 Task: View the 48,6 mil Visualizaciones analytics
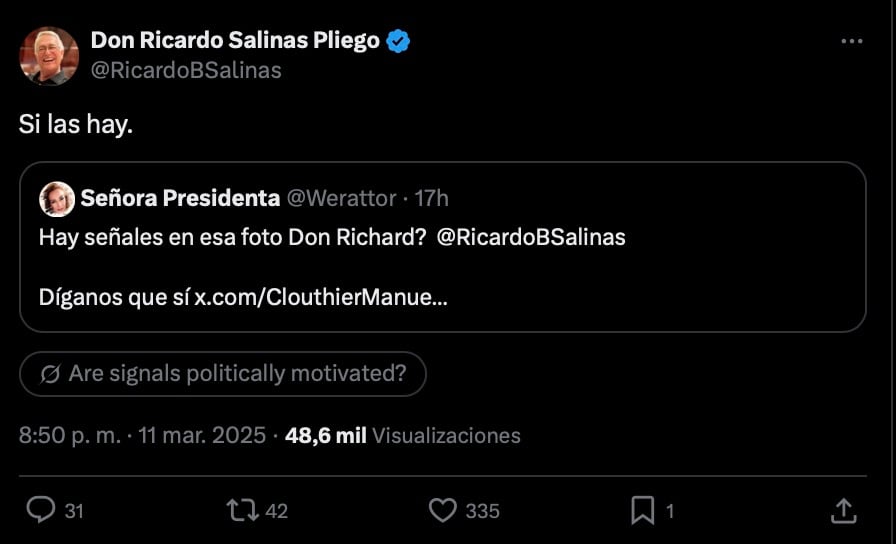click(x=403, y=436)
